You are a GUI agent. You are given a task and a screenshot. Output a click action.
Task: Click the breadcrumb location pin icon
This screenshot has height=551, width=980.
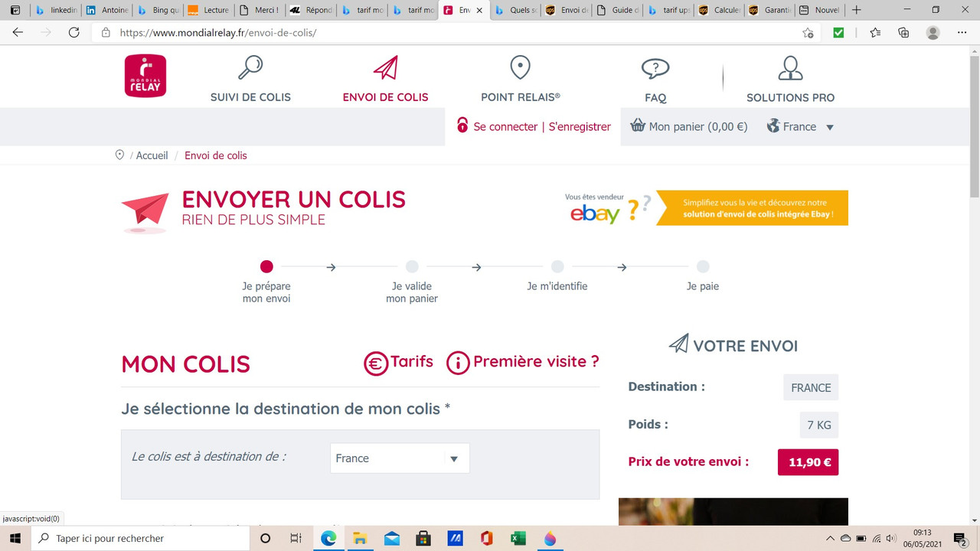(x=119, y=155)
